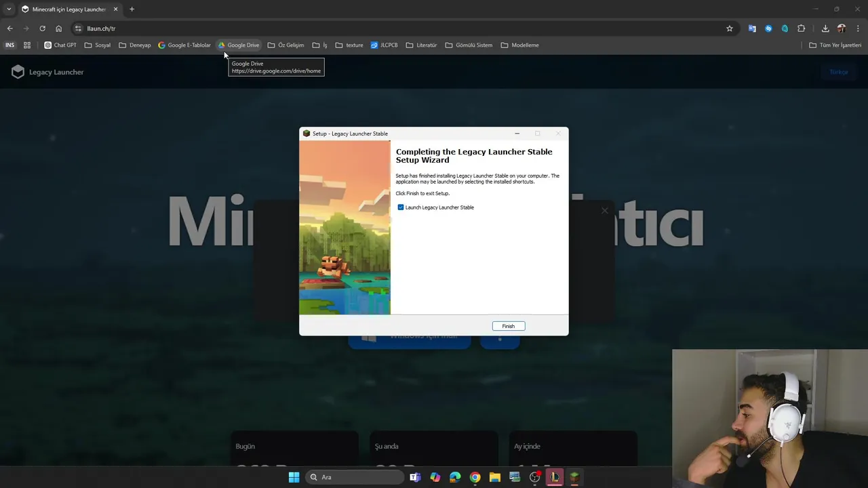The height and width of the screenshot is (488, 868).
Task: Close the Minecraft için Legacy Launcher tab
Action: coord(115,9)
